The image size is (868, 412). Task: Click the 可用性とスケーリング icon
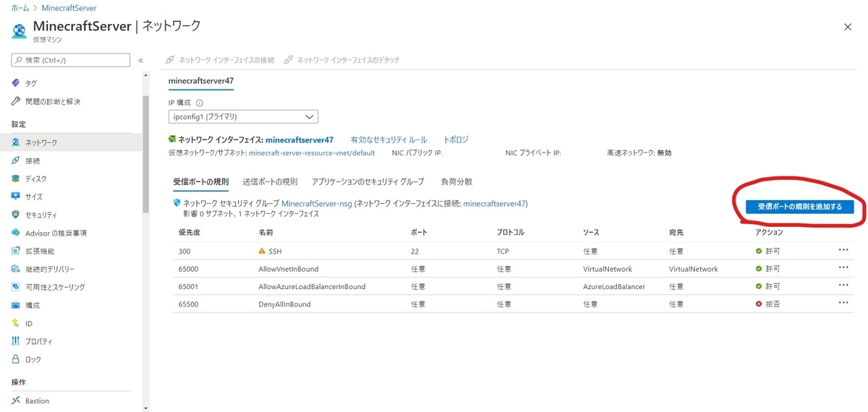click(x=16, y=287)
